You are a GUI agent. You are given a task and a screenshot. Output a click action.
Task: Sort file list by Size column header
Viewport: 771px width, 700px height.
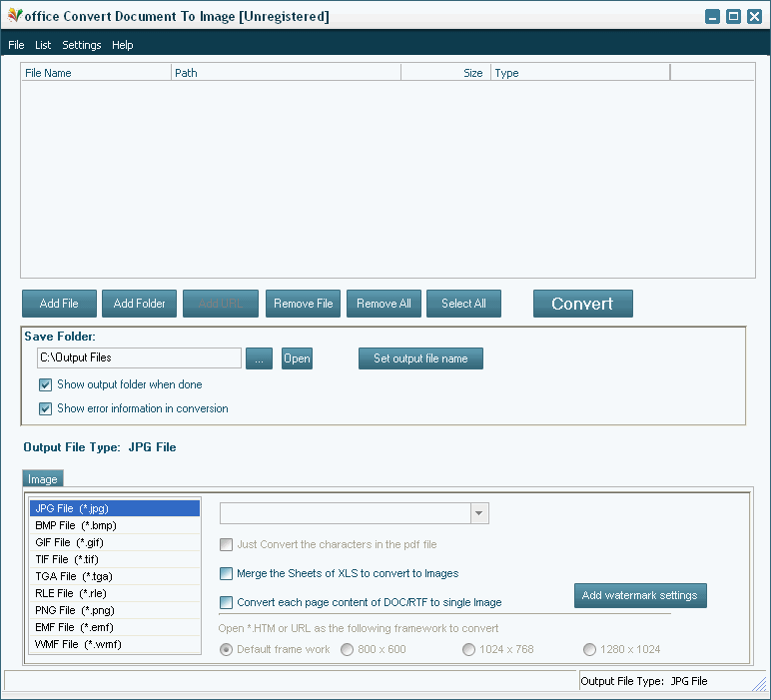tap(445, 73)
